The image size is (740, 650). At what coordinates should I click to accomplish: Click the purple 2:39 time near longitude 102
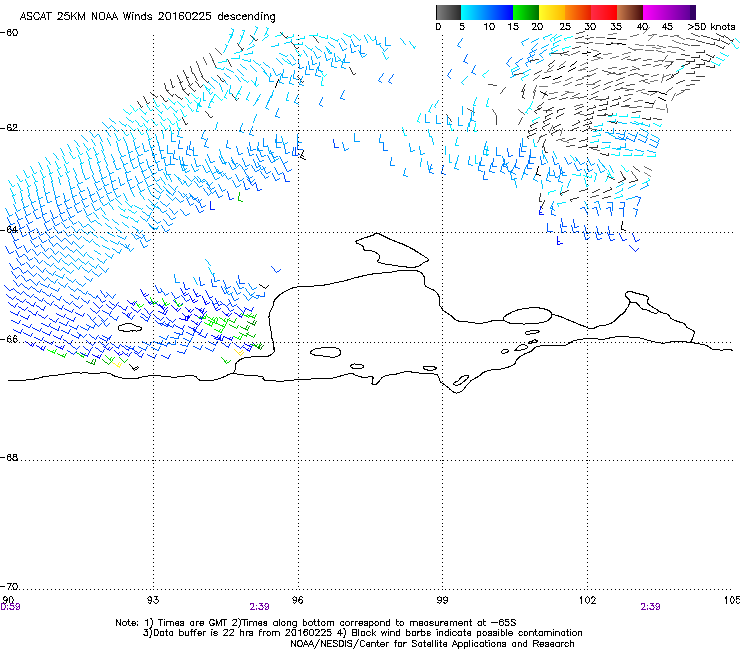point(650,607)
